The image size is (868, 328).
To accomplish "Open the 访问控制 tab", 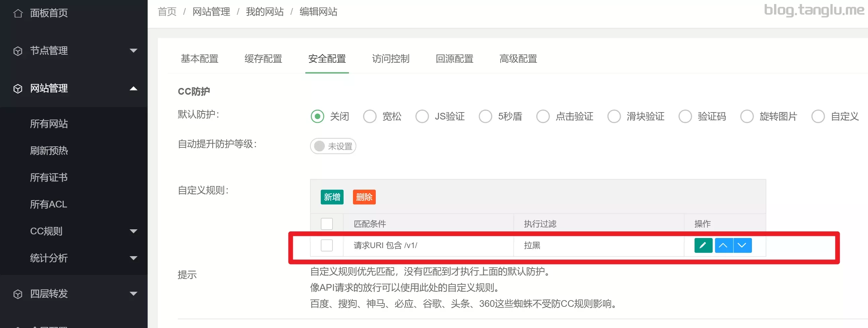I will 391,59.
